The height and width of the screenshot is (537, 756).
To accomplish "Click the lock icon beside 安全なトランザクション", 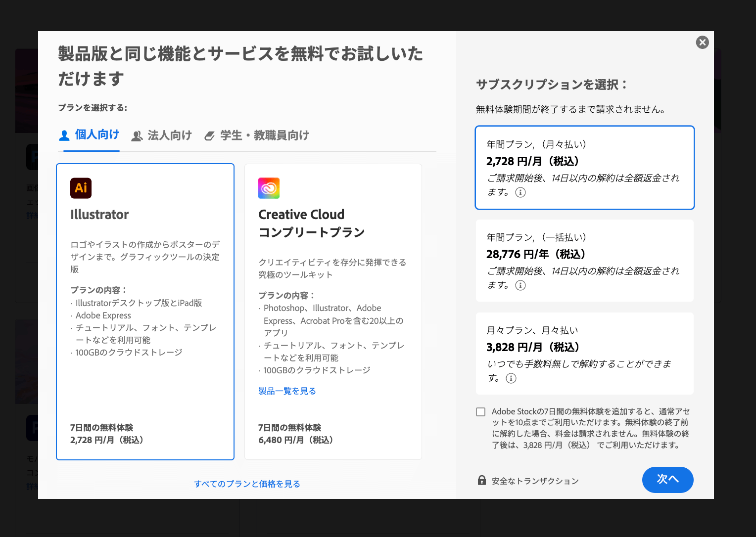I will [481, 480].
